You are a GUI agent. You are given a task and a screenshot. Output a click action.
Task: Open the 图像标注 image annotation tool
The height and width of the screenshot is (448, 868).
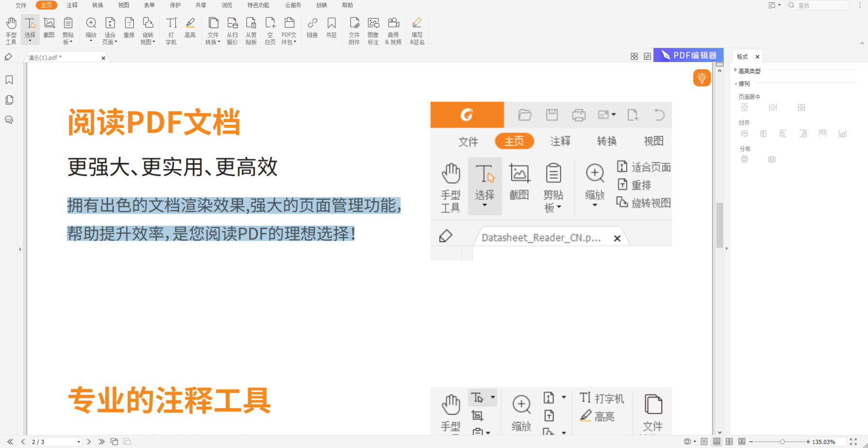[373, 29]
